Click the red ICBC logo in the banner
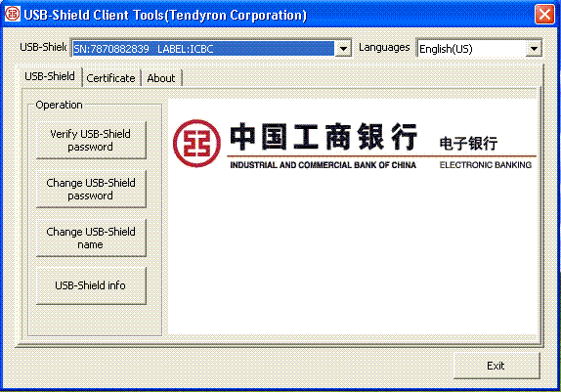The height and width of the screenshot is (392, 561). [x=196, y=143]
